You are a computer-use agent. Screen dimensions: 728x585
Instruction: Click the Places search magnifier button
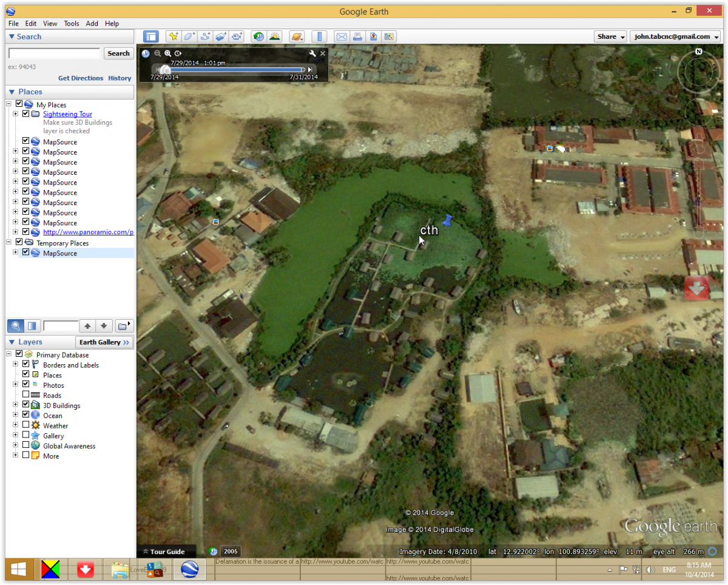16,326
